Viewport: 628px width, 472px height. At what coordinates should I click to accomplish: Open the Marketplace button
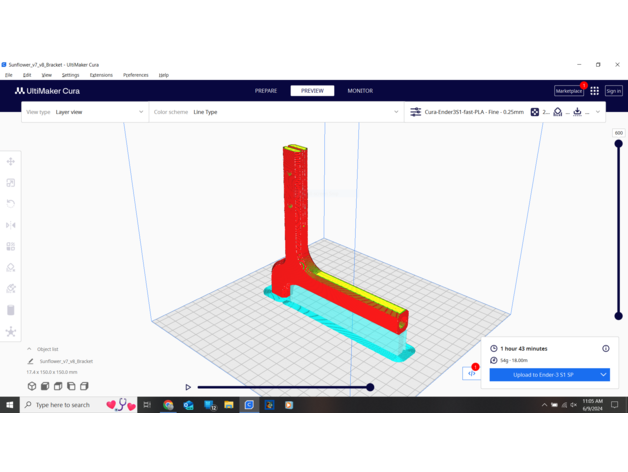click(568, 91)
